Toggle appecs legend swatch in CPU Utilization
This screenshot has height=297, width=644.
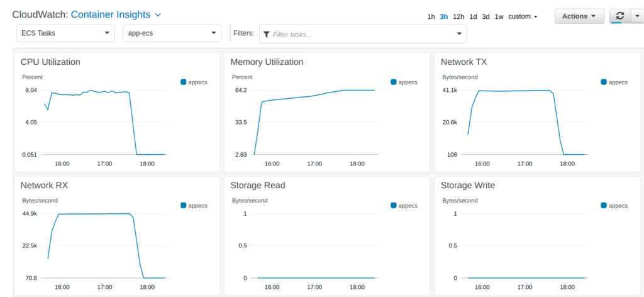click(x=184, y=82)
